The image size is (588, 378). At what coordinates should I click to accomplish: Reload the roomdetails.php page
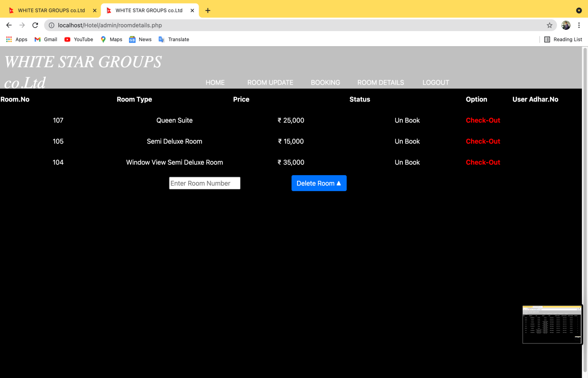click(35, 25)
